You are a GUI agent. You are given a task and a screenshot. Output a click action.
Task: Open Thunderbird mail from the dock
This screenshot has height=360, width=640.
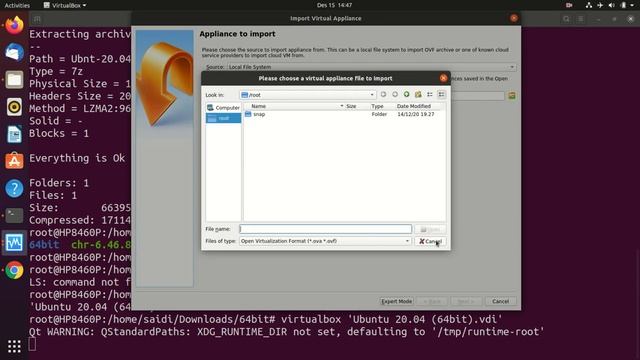coord(14,53)
